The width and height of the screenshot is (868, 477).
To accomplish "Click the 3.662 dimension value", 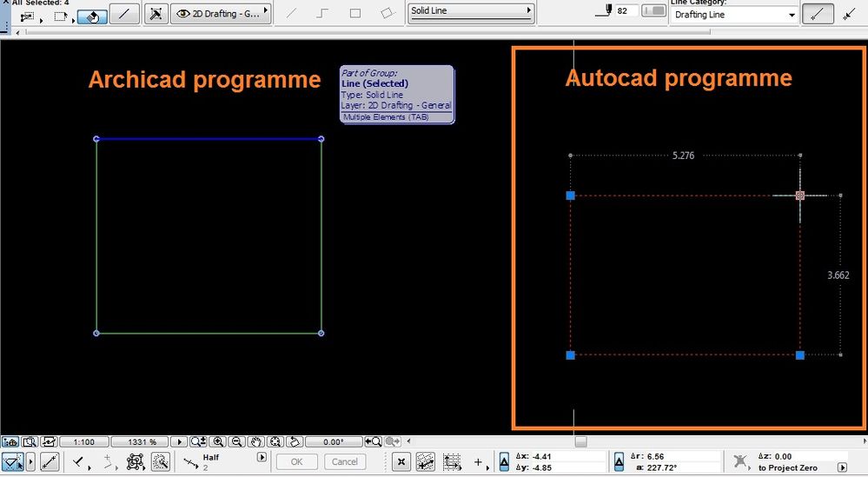I will tap(838, 275).
